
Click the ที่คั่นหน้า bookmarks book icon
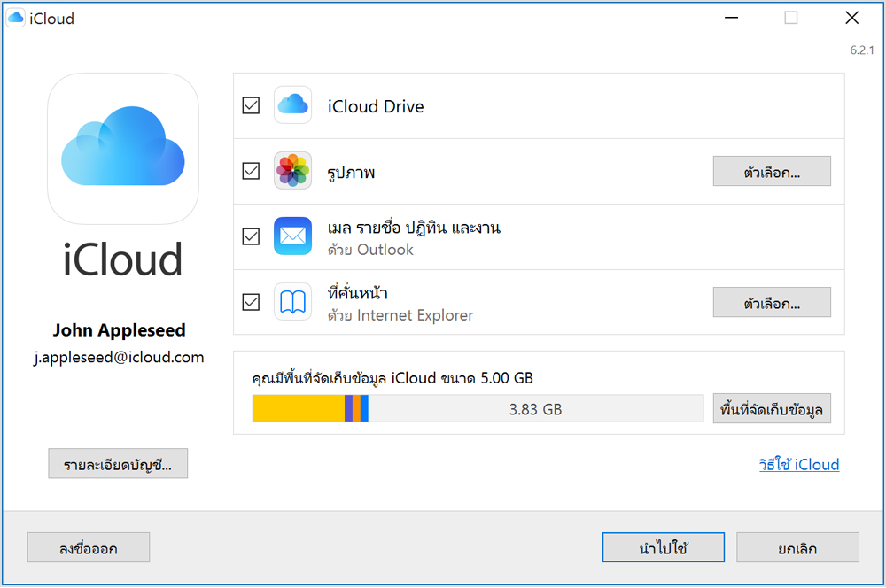coord(292,302)
